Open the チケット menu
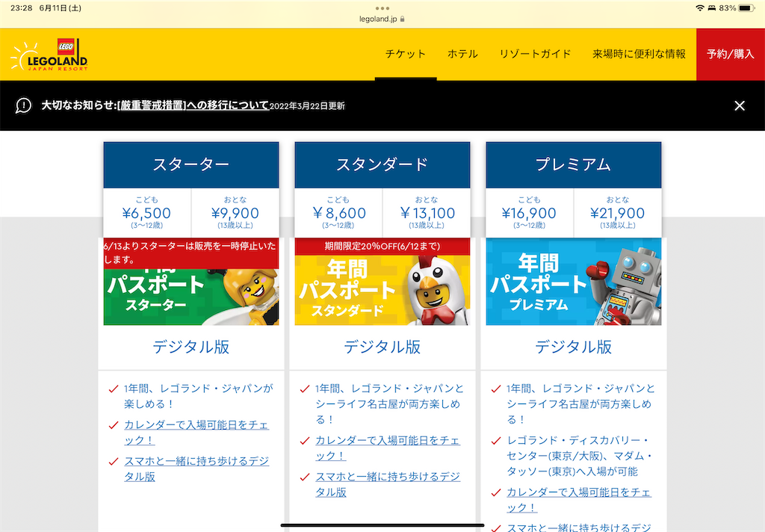This screenshot has width=765, height=532. (x=406, y=55)
